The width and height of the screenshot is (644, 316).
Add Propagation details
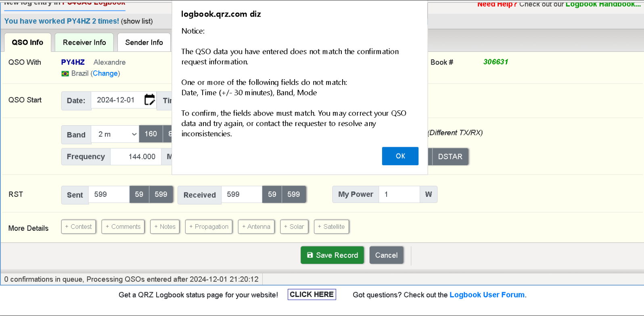coord(209,227)
